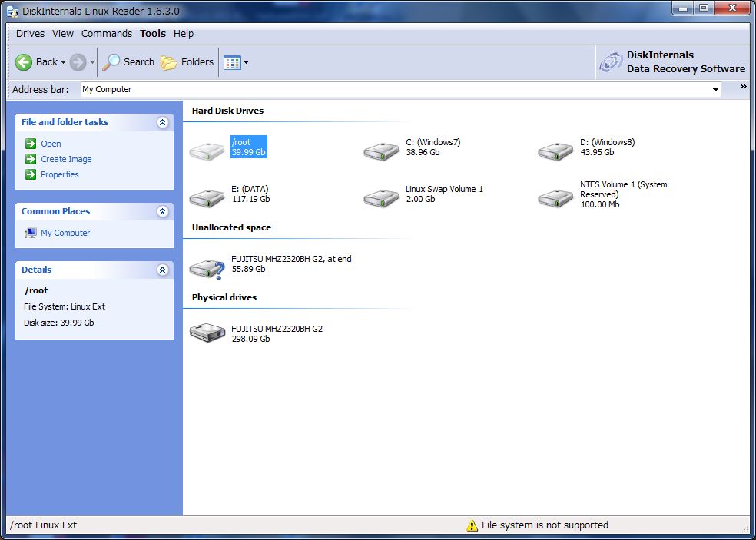Click the Views grid icon
The width and height of the screenshot is (756, 540).
coord(232,62)
